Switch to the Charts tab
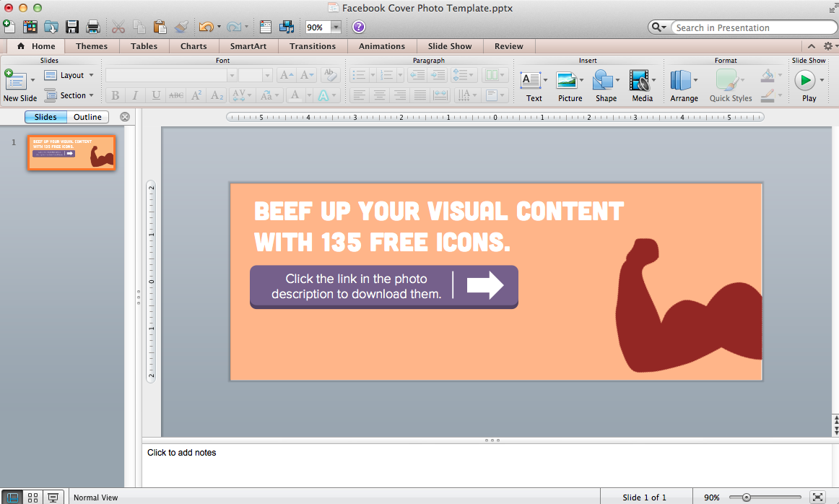The width and height of the screenshot is (839, 504). coord(194,46)
